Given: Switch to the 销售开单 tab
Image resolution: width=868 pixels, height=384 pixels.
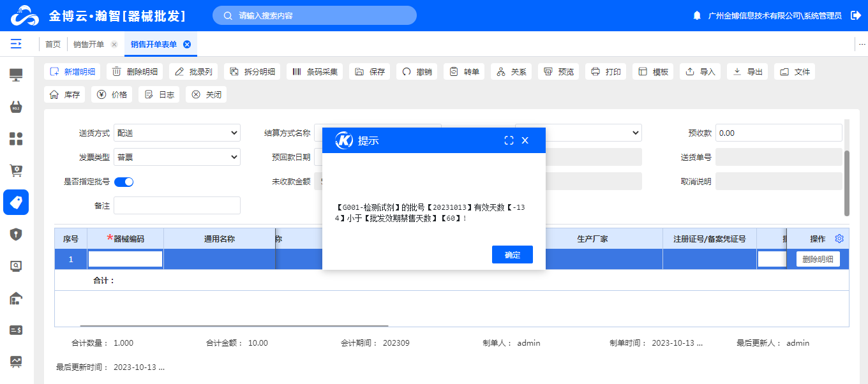Looking at the screenshot, I should pyautogui.click(x=87, y=44).
